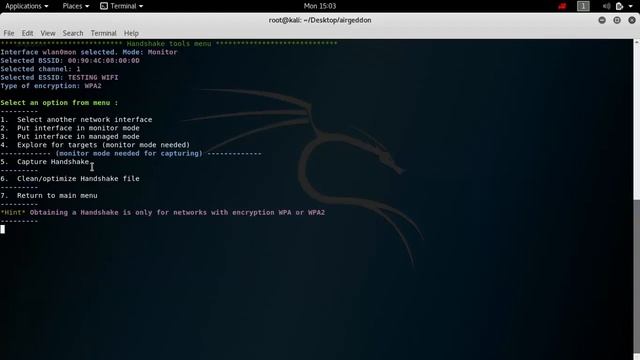The image size is (640, 360).
Task: Click line 'Selected ESSID: TESTING WIFI'
Action: pos(59,77)
